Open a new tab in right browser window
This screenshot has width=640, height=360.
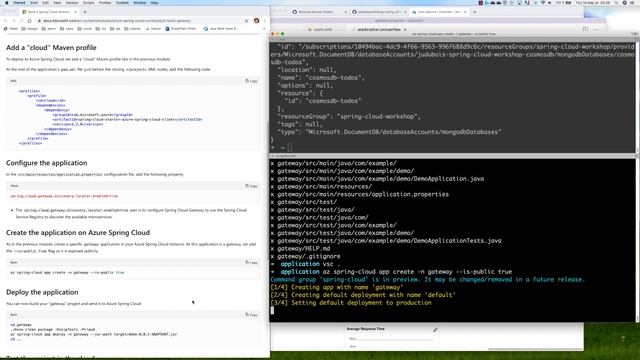point(475,12)
